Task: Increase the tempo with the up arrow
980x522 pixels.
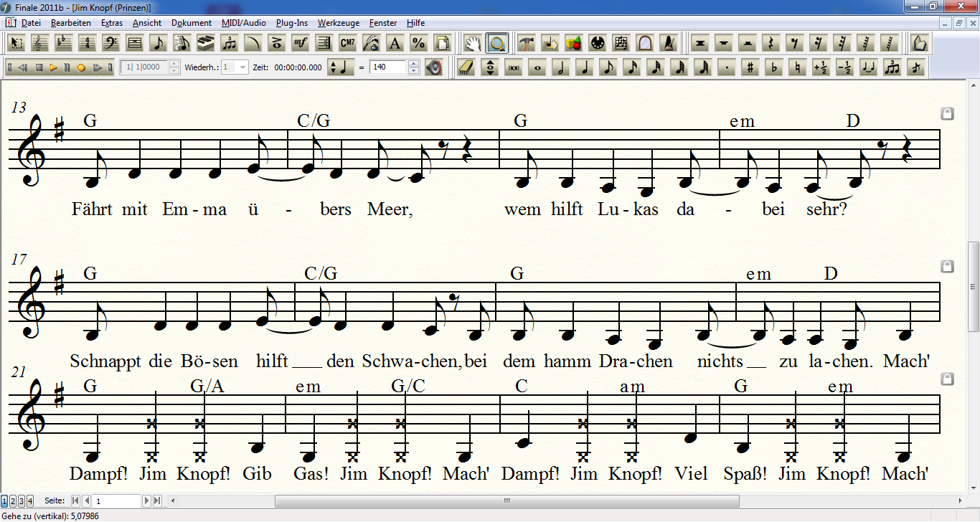Action: pos(413,64)
